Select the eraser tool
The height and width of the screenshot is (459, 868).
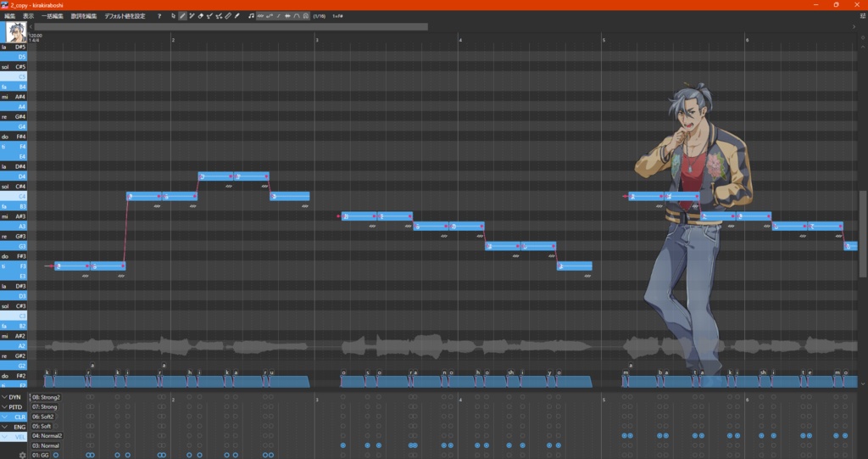pos(200,16)
